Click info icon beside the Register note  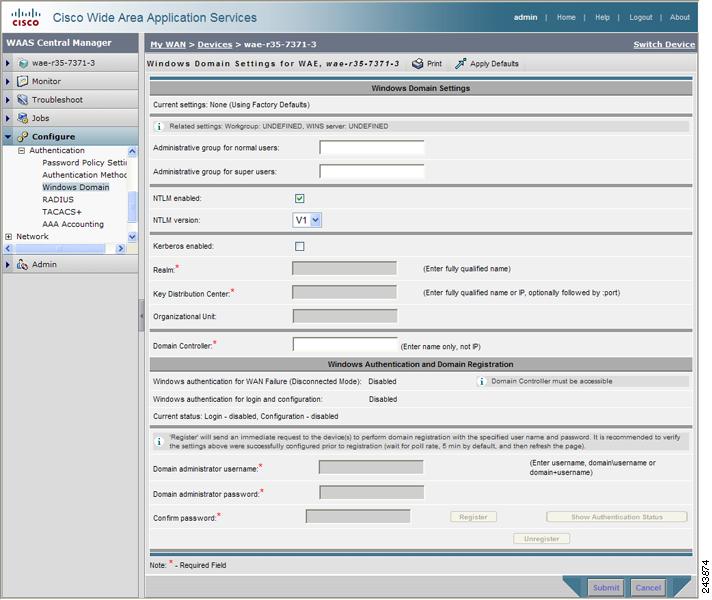pyautogui.click(x=159, y=441)
